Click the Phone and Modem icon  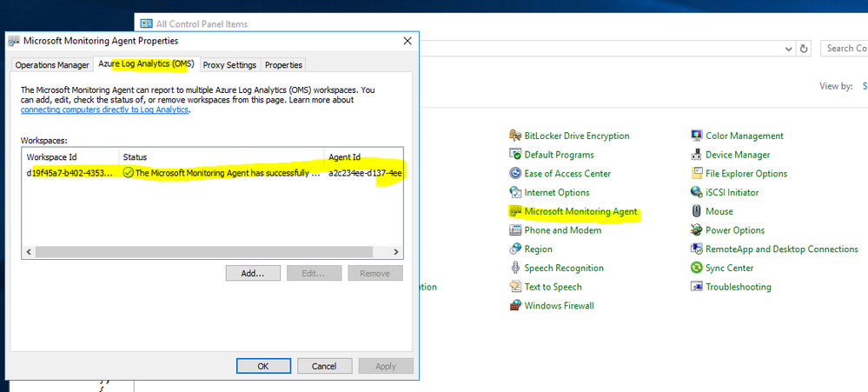coord(515,229)
